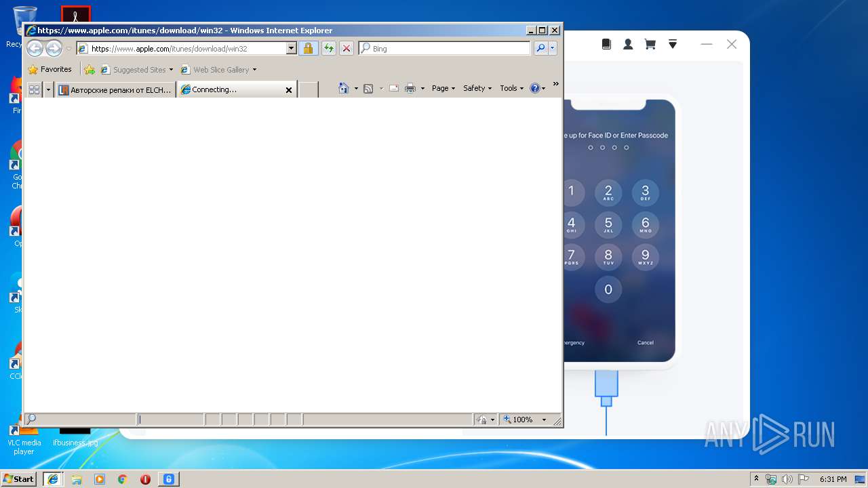Click Internet Explorer taskbar icon
Screen dimensions: 868x488
coord(53,479)
